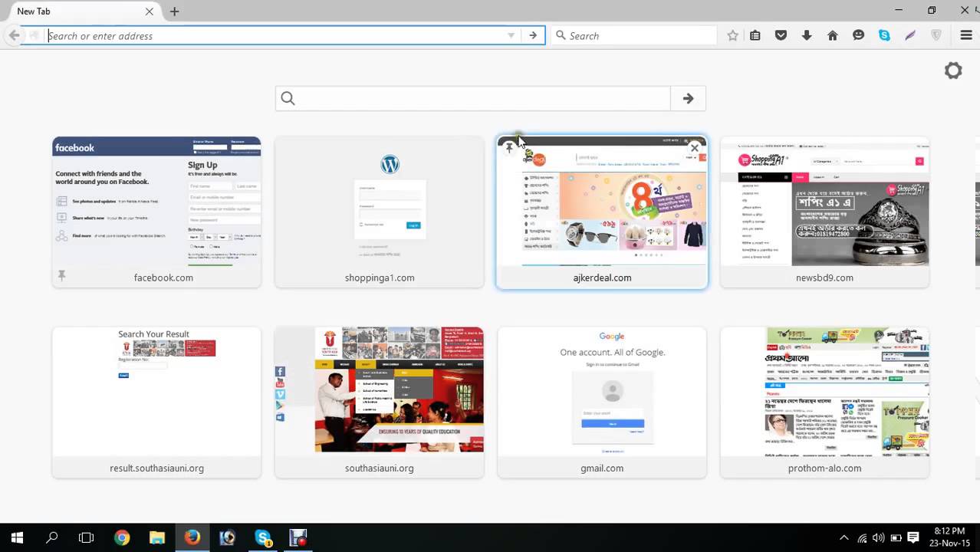Bookmark this page with the star icon
The width and height of the screenshot is (980, 552).
click(732, 35)
